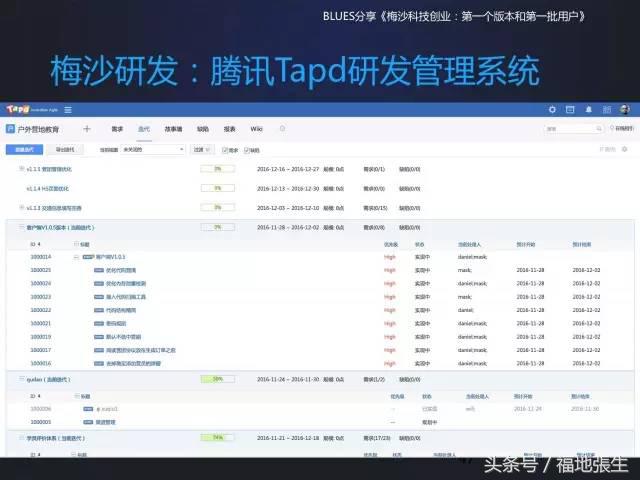Screen dimensions: 640x480
Task: Click the search magnifier icon
Action: [598, 129]
